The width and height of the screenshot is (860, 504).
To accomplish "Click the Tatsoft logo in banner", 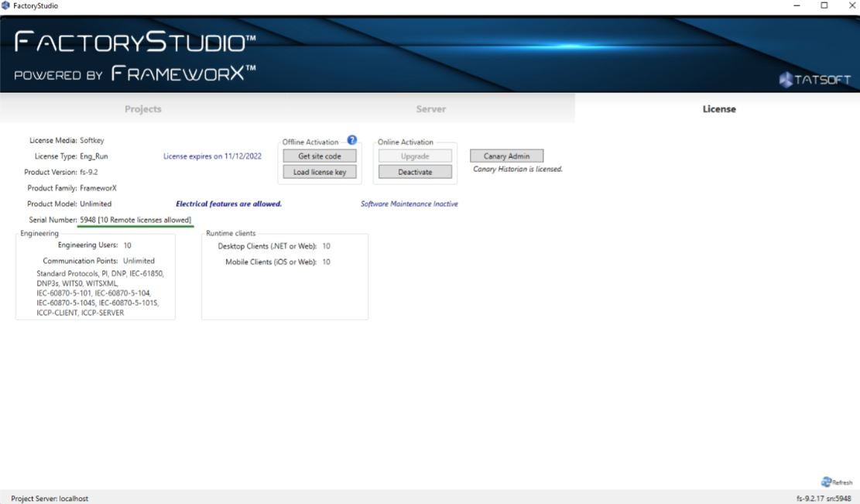I will pos(815,80).
